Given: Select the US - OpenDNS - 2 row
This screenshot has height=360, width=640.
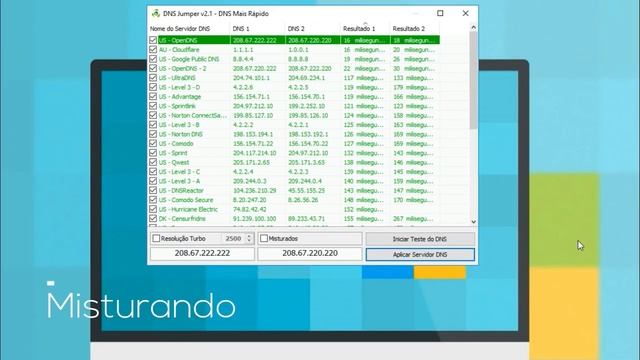Looking at the screenshot, I should pos(294,68).
